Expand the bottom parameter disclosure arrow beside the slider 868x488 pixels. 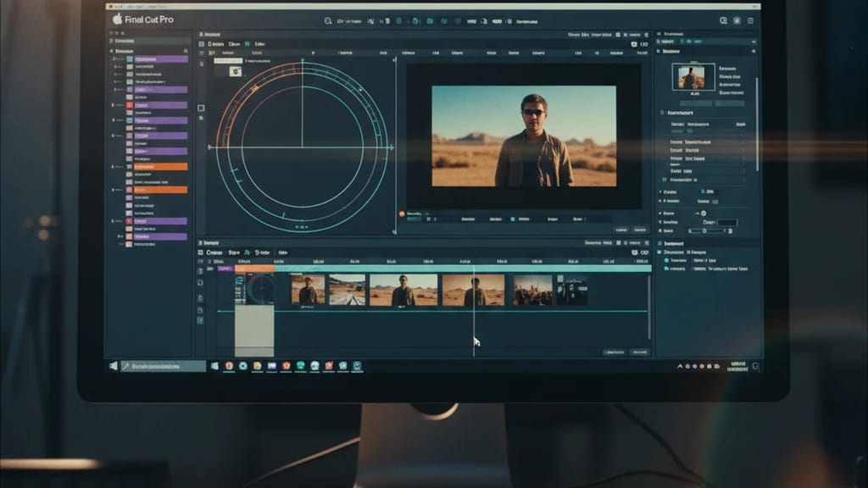(x=660, y=230)
